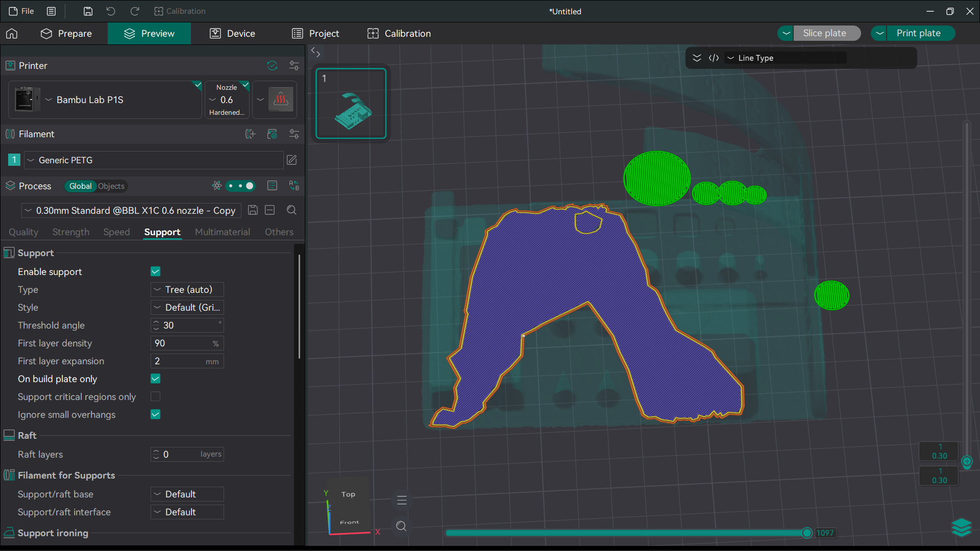
Task: Collapse the sidebar arrow icon
Action: [316, 52]
